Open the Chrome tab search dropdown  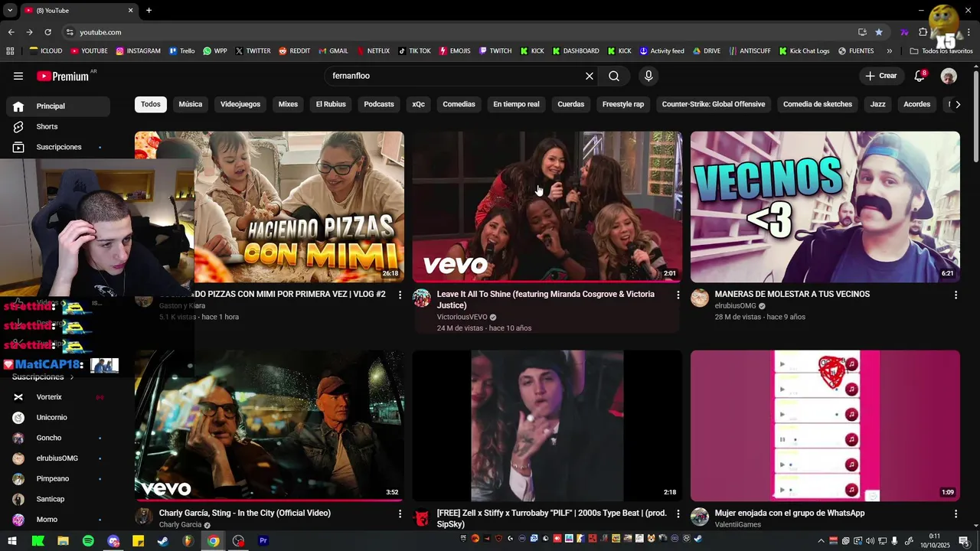[10, 10]
